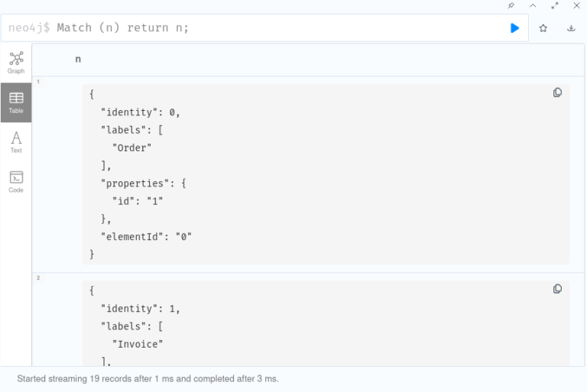Viewport: 587px width, 392px height.
Task: Click the "Order" label value in row 1
Action: point(131,148)
